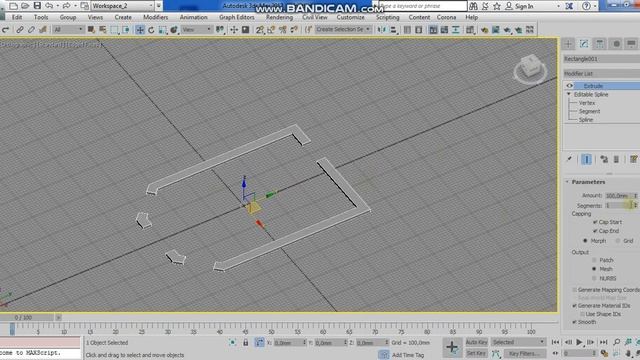This screenshot has height=360, width=640.
Task: Select the Grid capping radio button
Action: tap(618, 241)
